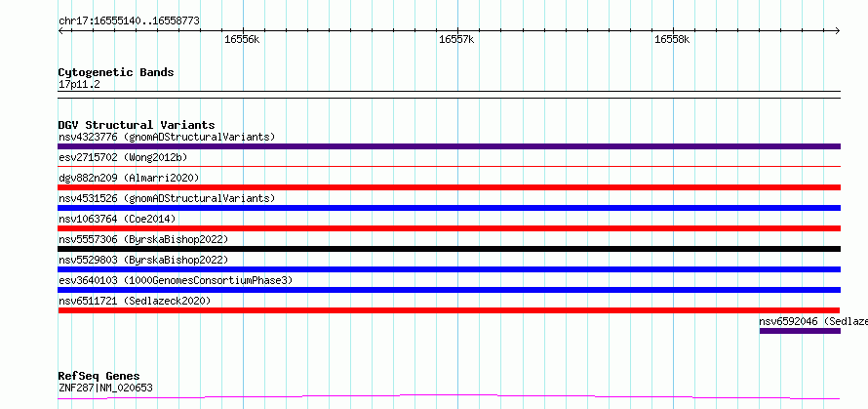Click nsv6511721 Sedlazeck2020 variant label
The height and width of the screenshot is (409, 868).
tap(135, 301)
